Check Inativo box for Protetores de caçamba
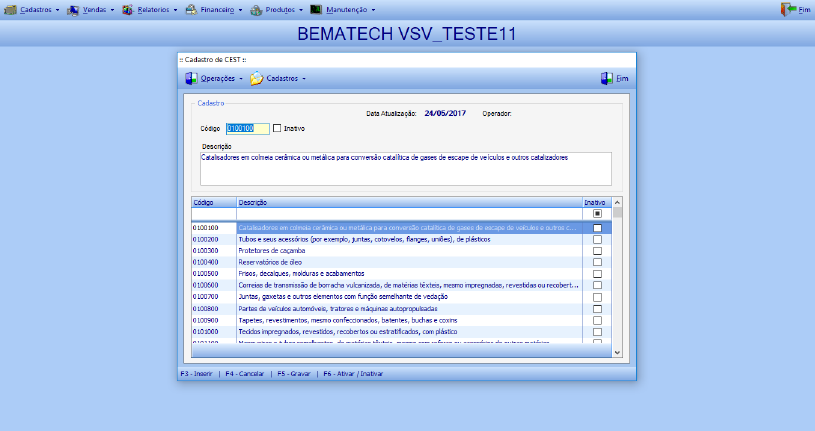Viewport: 815px width, 431px height. (597, 251)
